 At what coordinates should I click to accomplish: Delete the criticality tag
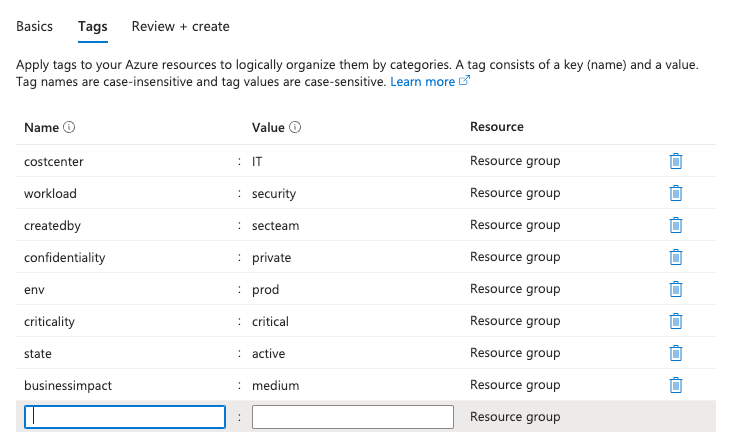click(x=676, y=321)
